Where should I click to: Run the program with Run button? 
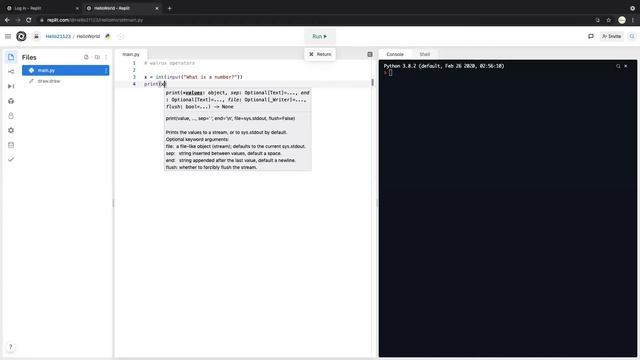tap(320, 36)
